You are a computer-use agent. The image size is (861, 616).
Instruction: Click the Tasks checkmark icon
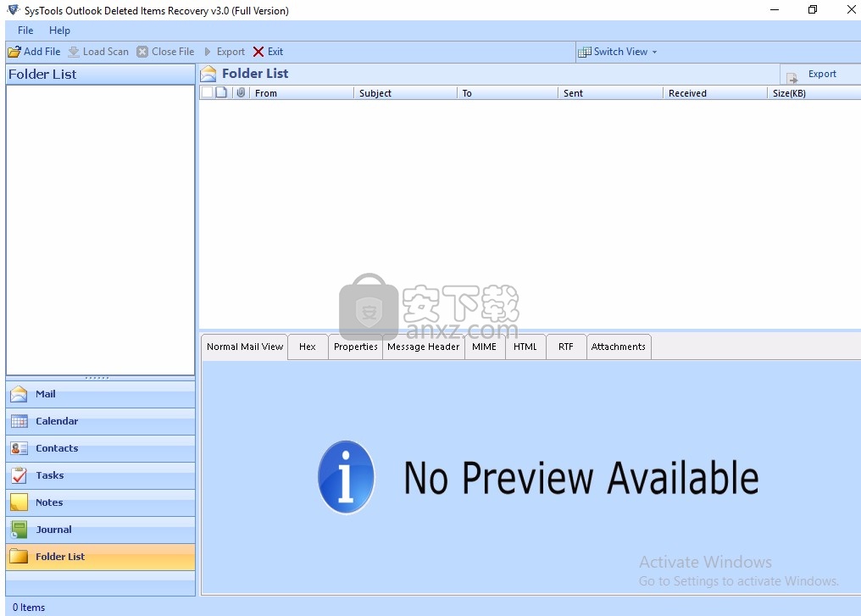19,475
